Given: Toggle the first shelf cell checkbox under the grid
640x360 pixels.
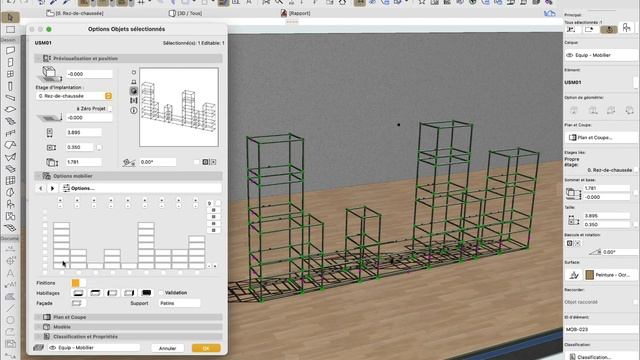Looking at the screenshot, I should (x=62, y=272).
